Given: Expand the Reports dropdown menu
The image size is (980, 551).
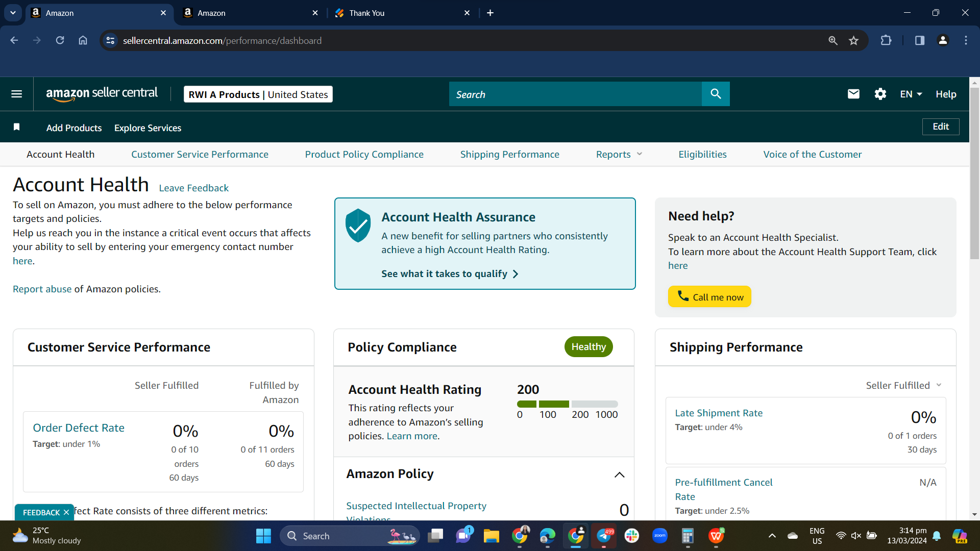Looking at the screenshot, I should coord(619,154).
